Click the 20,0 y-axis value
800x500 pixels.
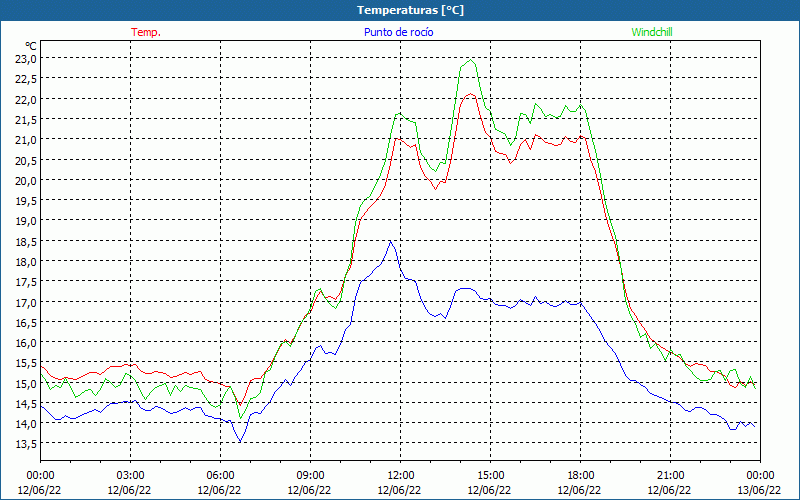point(26,181)
